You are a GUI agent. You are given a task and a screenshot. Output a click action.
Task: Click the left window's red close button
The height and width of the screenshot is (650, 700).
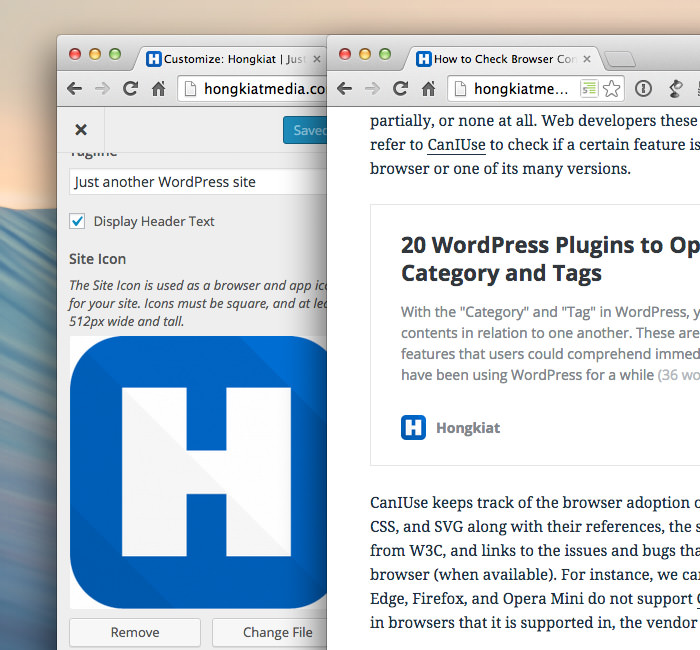pos(75,54)
